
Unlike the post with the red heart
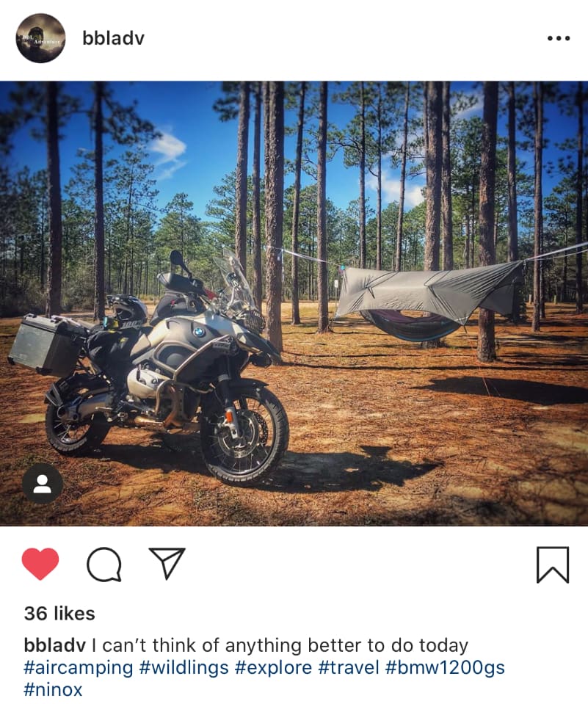40,564
